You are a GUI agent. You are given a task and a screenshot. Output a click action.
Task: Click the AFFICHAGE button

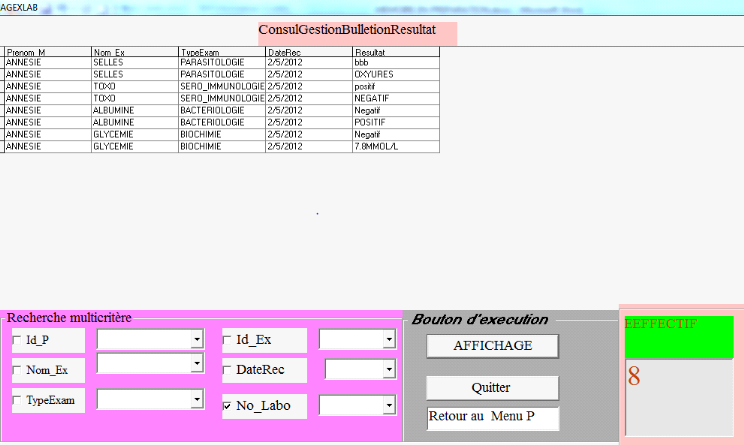[x=492, y=346]
